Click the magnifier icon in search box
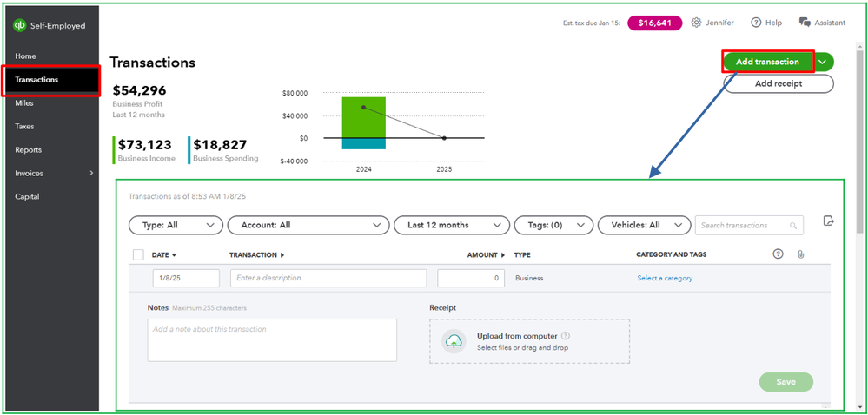The height and width of the screenshot is (415, 868). [x=793, y=226]
